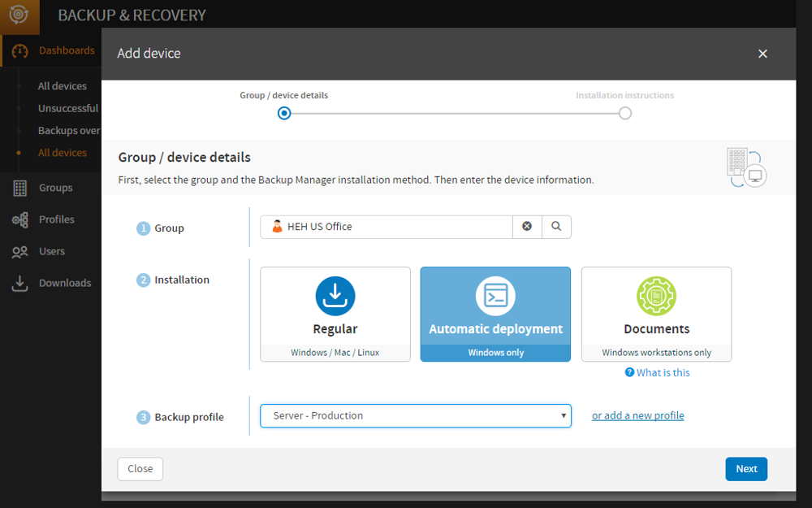Click the group search magnifier icon
This screenshot has height=508, width=812.
click(556, 227)
